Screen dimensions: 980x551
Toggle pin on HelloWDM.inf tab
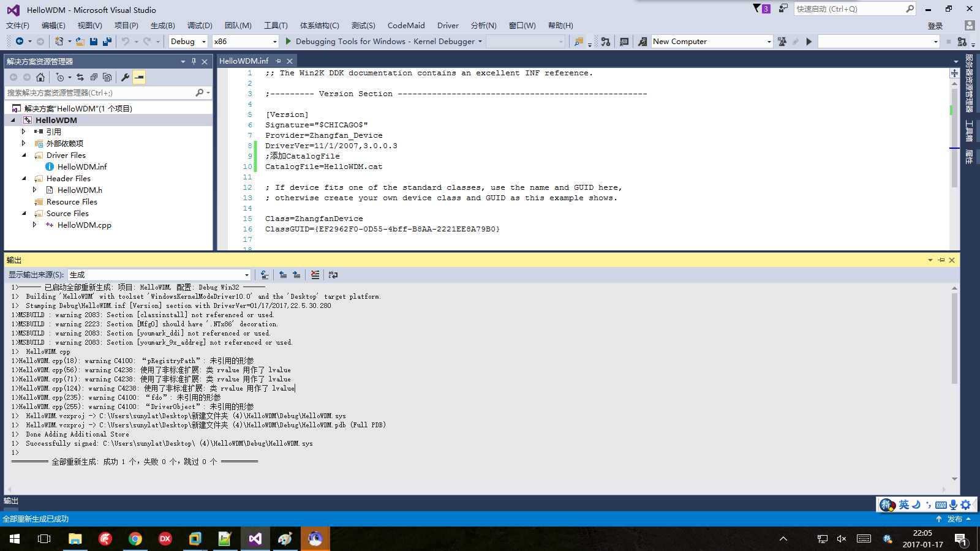click(x=278, y=61)
